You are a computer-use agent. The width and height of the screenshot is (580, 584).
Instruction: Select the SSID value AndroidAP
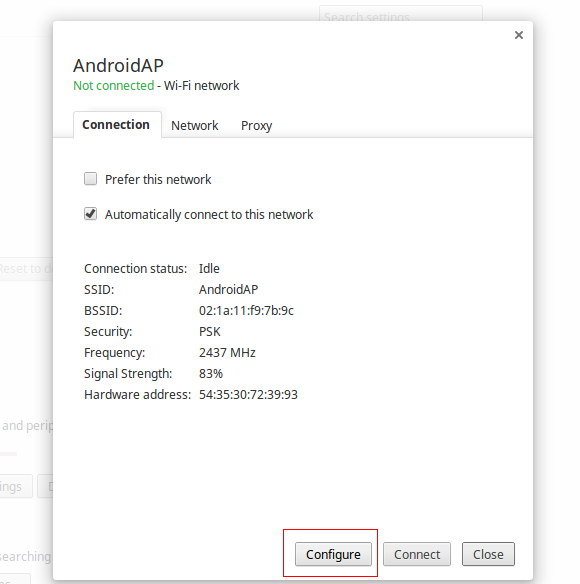[228, 289]
